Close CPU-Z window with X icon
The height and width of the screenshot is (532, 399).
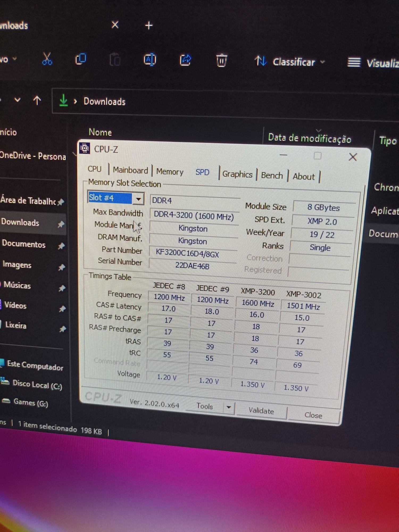[353, 157]
